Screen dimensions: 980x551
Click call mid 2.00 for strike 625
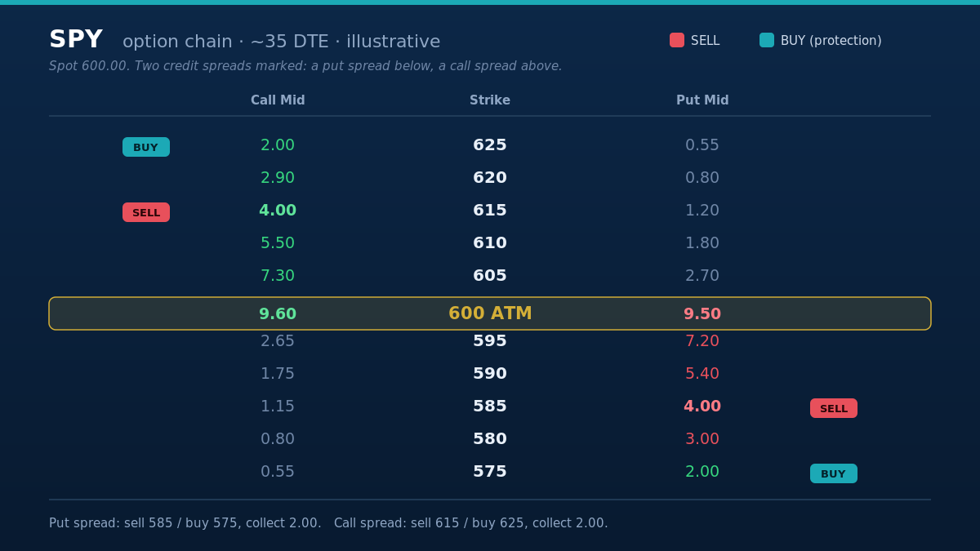coord(278,145)
